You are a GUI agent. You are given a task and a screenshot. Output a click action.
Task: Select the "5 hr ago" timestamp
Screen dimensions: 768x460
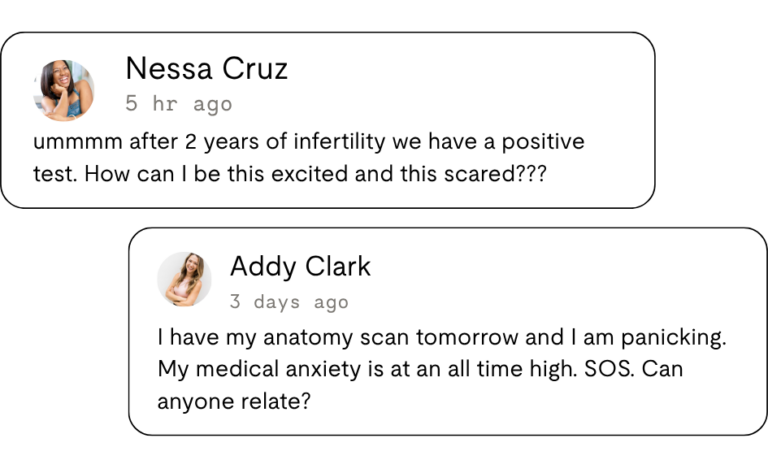point(179,104)
